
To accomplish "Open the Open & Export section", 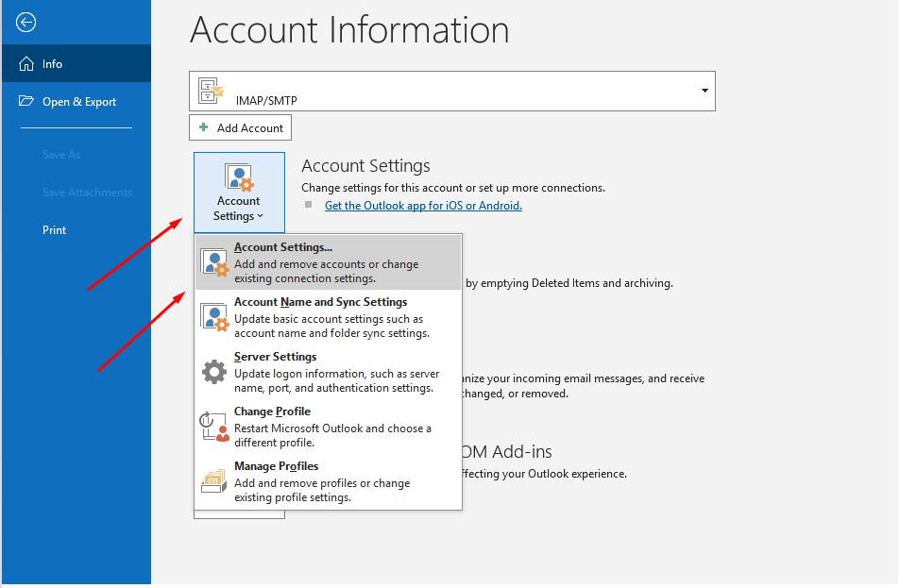I will (x=76, y=101).
